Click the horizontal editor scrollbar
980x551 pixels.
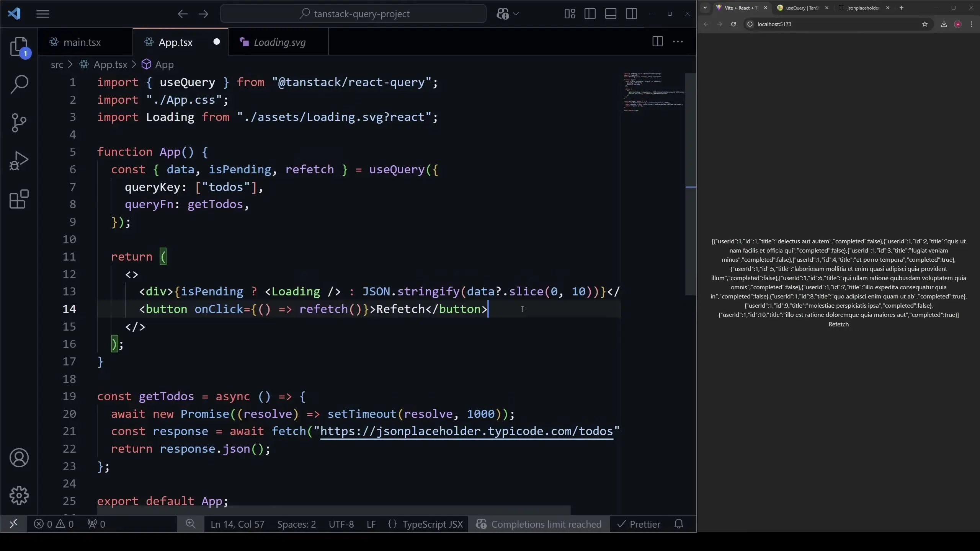click(x=333, y=510)
